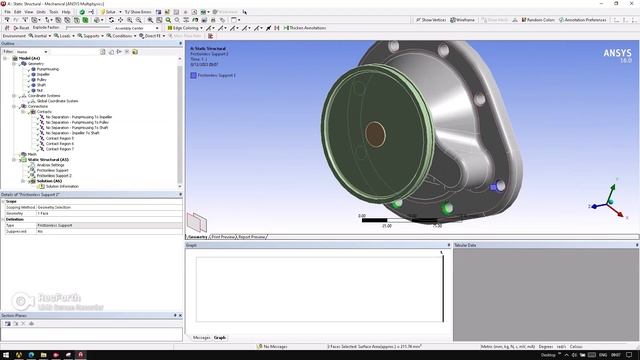Click the green checkmark icon beside Help menu
The image size is (640, 360).
pyautogui.click(x=82, y=12)
